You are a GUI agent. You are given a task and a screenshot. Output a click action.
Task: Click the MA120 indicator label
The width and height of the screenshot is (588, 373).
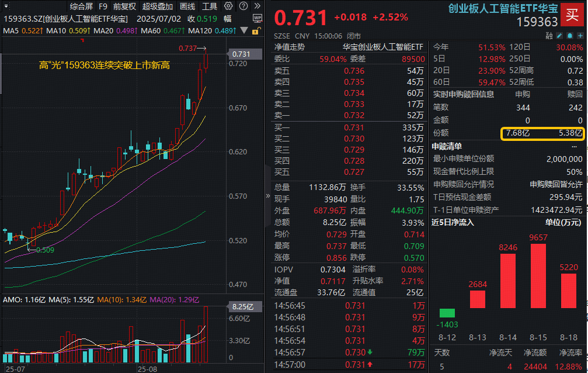click(x=200, y=31)
